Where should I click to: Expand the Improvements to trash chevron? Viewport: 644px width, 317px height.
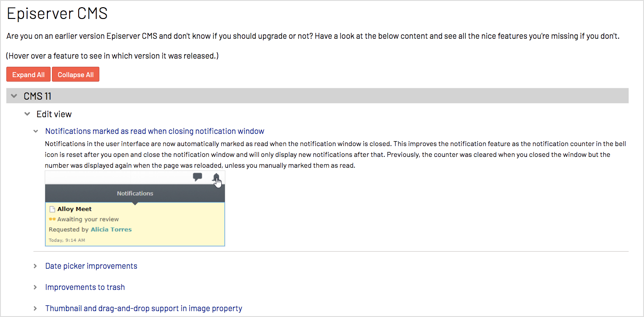click(x=36, y=287)
